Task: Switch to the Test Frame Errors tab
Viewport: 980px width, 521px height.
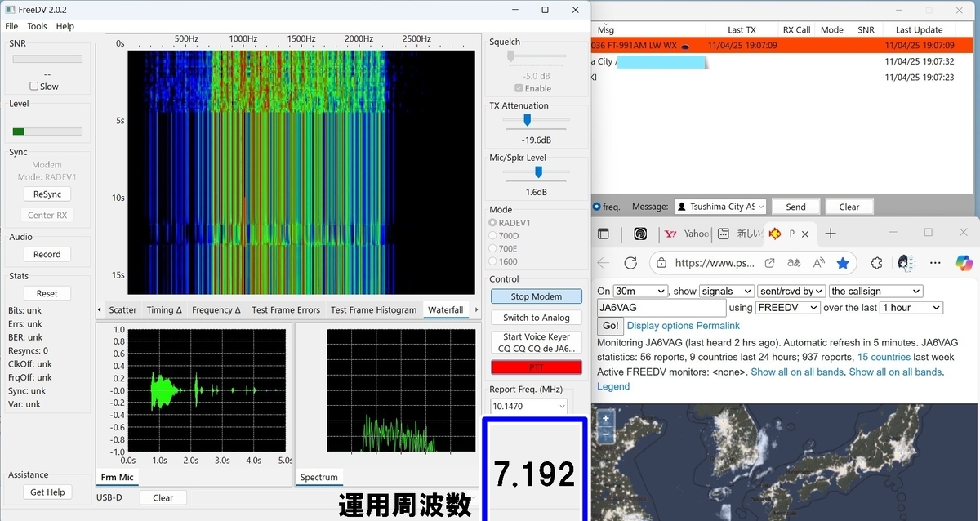Action: 286,310
